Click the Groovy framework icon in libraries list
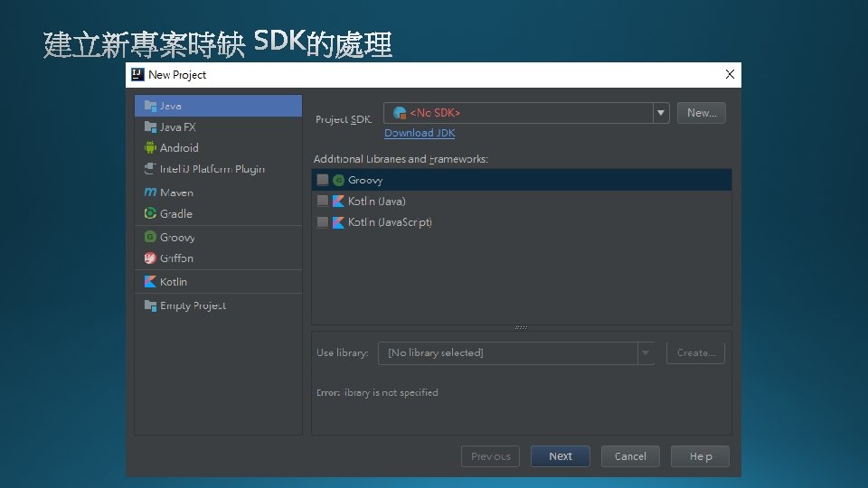This screenshot has width=868, height=488. (339, 180)
